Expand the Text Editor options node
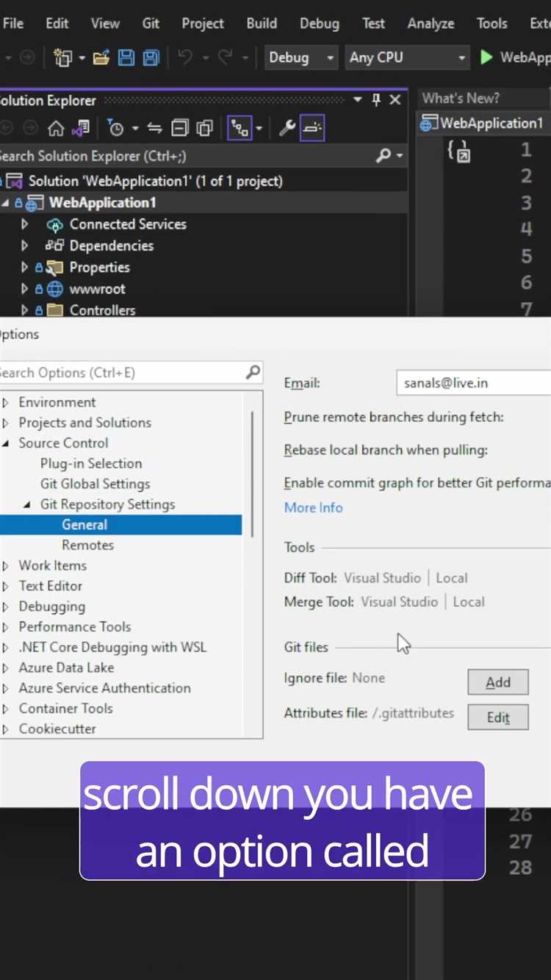This screenshot has width=551, height=980. click(x=6, y=586)
